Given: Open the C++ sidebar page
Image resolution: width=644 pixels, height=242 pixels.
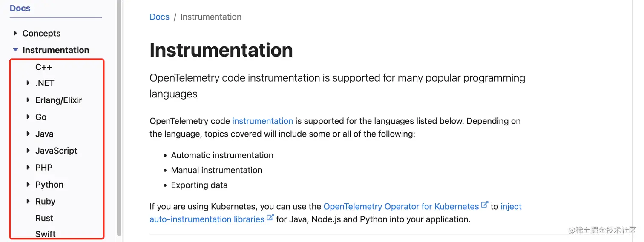Looking at the screenshot, I should coord(43,67).
